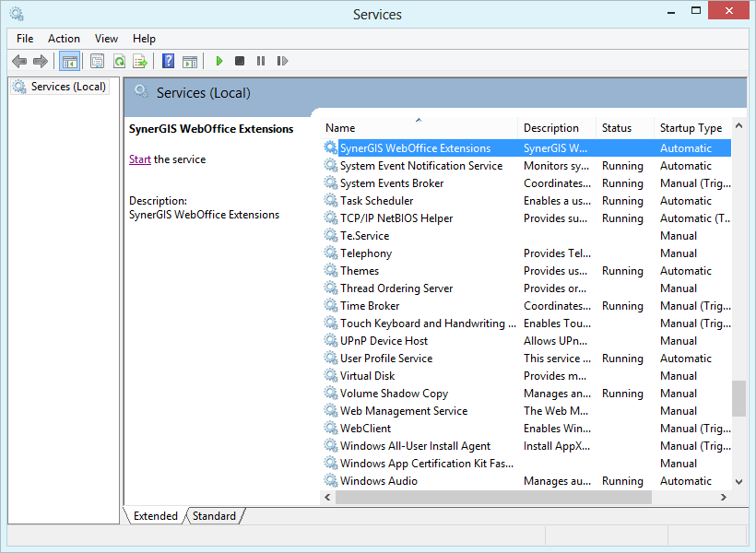Select the Properties toolbar icon
The width and height of the screenshot is (756, 553).
(x=97, y=61)
